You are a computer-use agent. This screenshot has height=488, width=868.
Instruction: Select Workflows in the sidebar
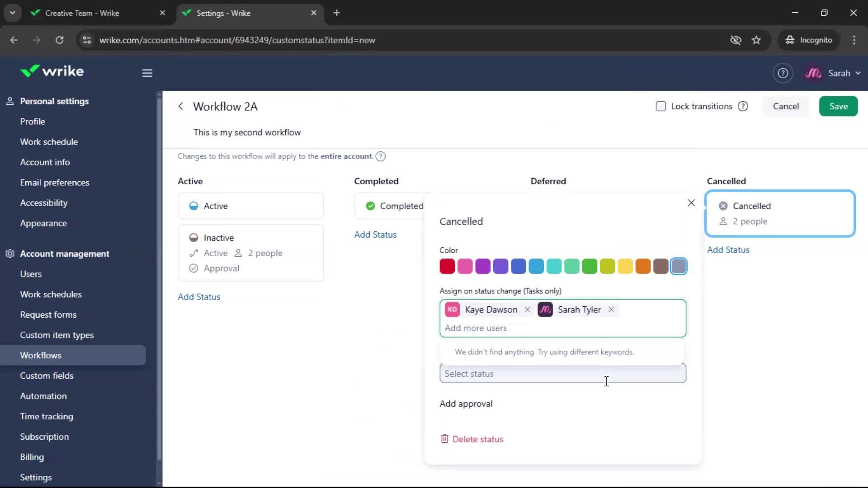73,356
